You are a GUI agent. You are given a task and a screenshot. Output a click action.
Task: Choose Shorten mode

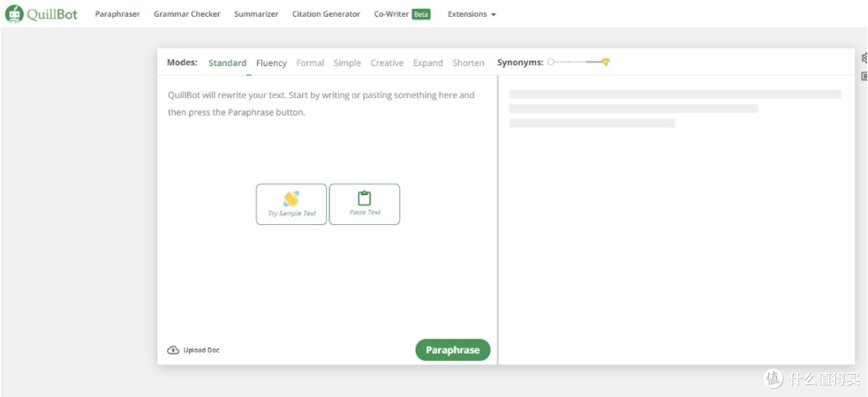click(x=469, y=63)
